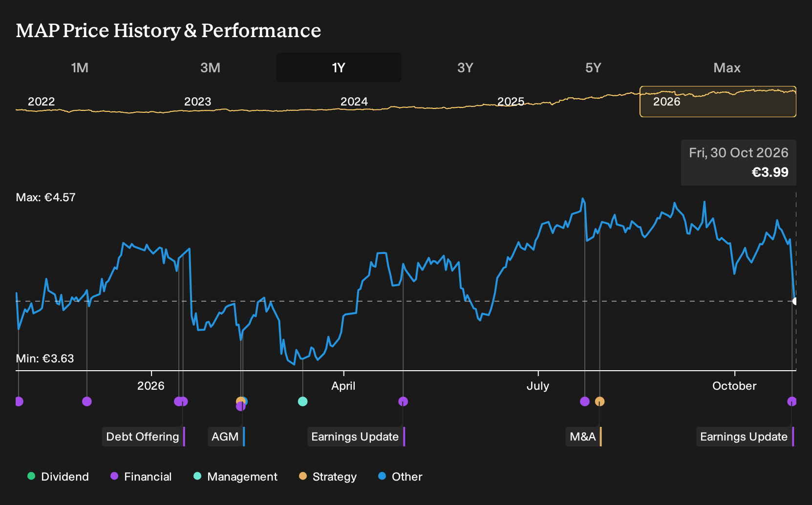Toggle the Other legend filter

400,477
